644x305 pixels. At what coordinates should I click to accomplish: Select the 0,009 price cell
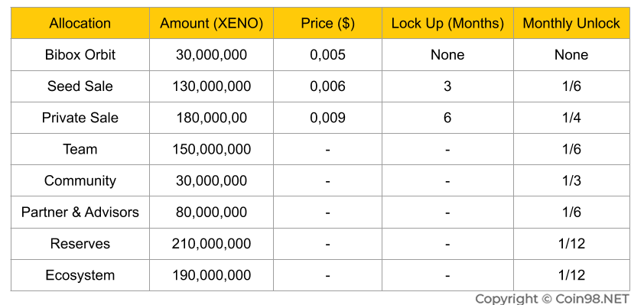(328, 118)
